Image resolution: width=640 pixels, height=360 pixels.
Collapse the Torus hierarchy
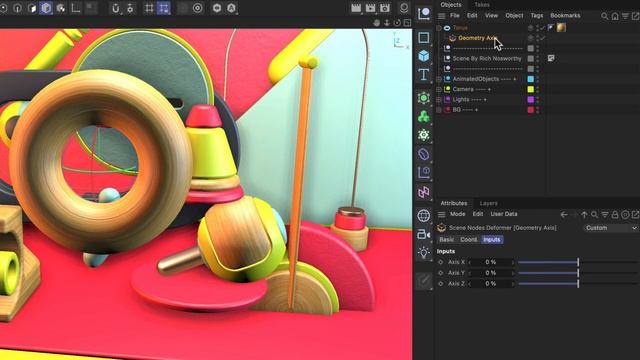tap(439, 28)
